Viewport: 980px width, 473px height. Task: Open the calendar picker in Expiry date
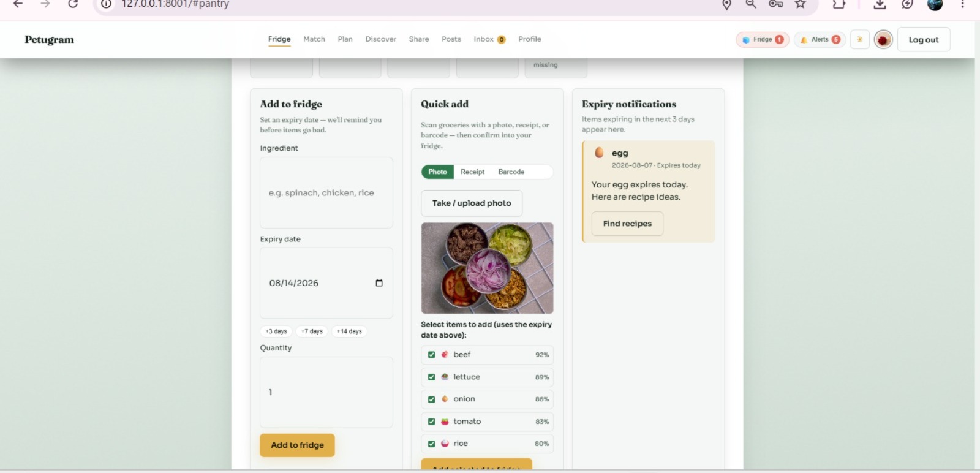379,283
